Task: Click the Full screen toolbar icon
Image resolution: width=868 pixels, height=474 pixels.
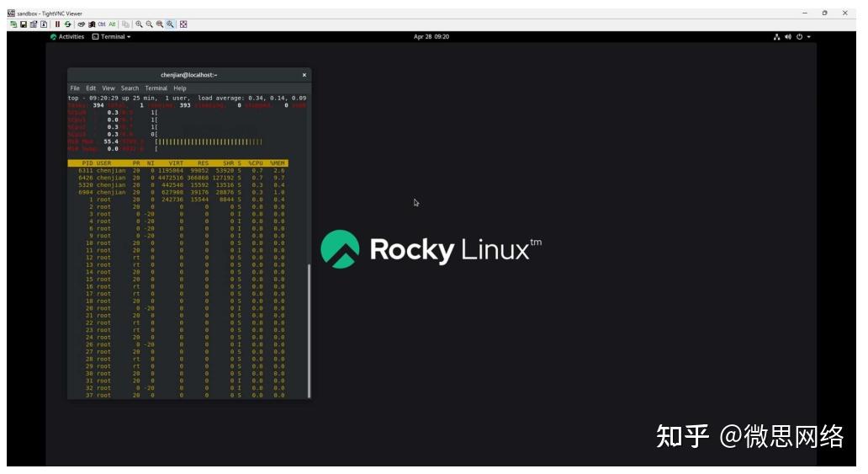Action: 184,24
